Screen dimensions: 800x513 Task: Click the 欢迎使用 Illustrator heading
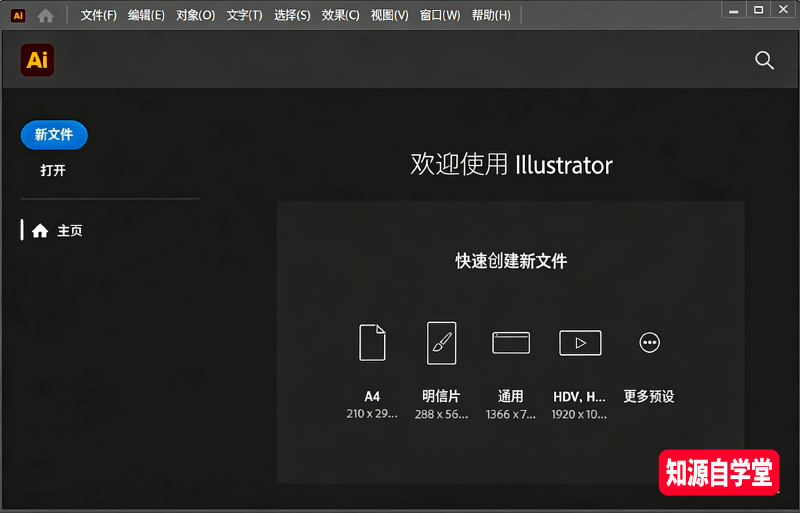click(511, 164)
